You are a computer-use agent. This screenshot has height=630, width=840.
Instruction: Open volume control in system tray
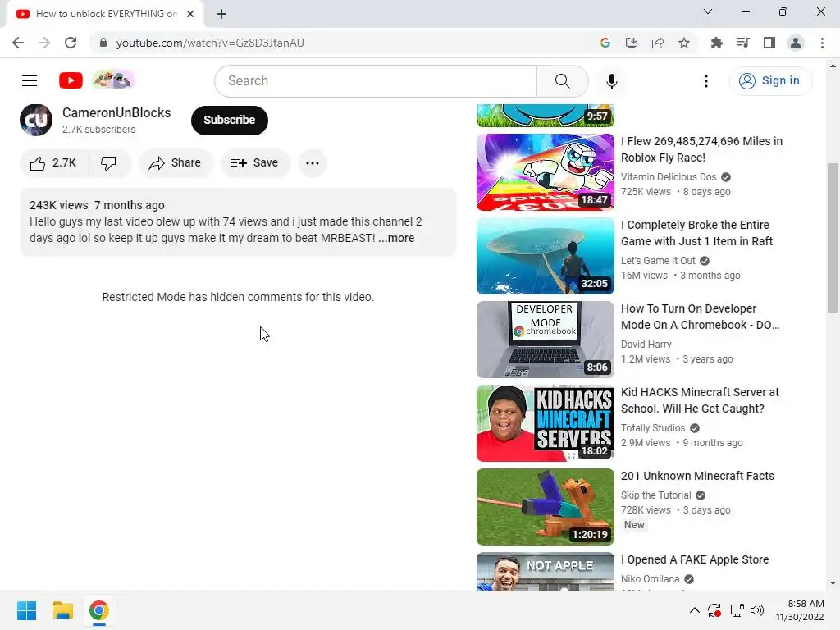(757, 610)
